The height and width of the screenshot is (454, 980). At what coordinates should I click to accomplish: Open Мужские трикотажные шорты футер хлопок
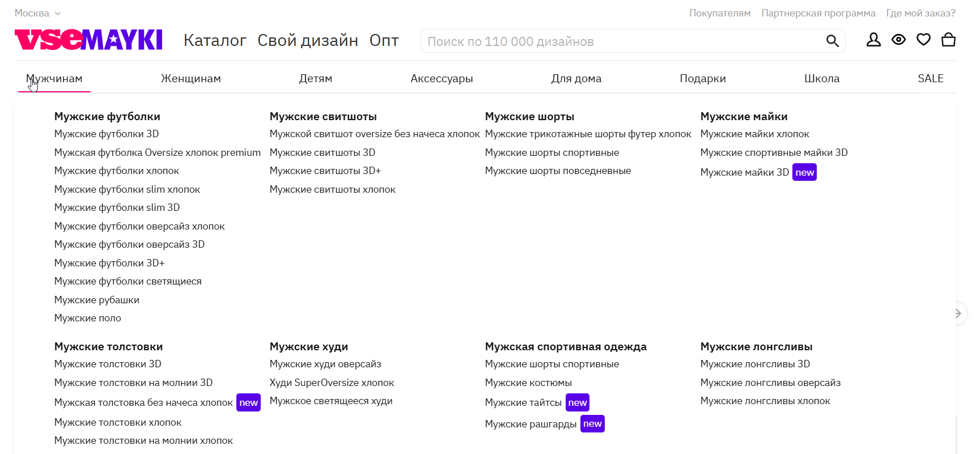[x=588, y=134]
